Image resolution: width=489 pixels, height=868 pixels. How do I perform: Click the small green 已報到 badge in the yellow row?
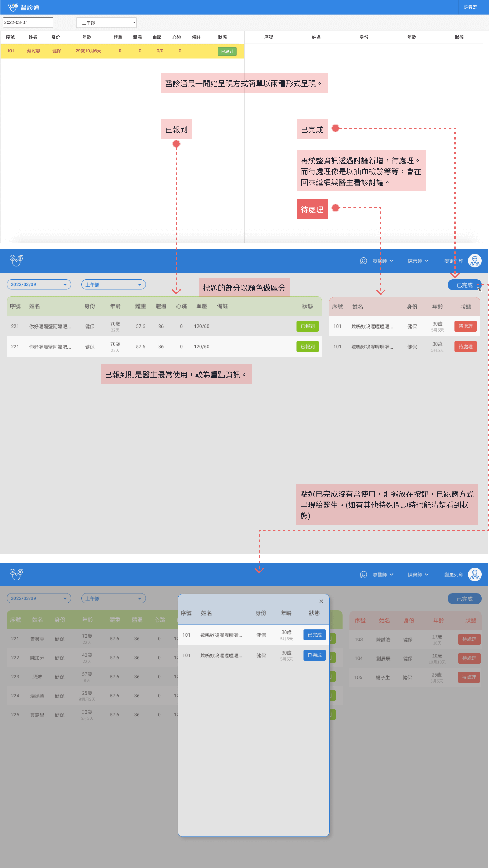227,52
